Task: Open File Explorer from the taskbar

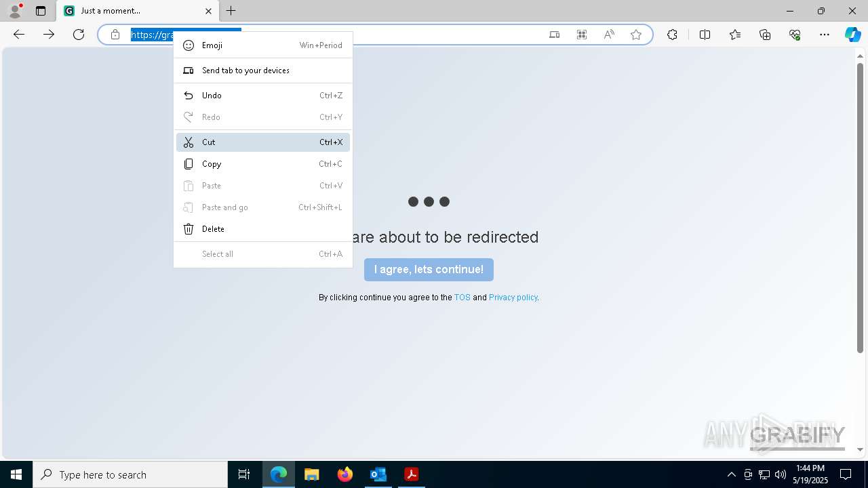Action: pyautogui.click(x=312, y=474)
